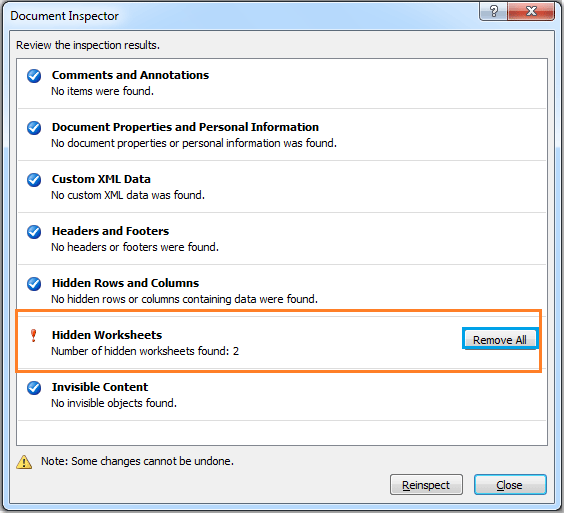Remove all hidden worksheets
This screenshot has height=513, width=564.
[500, 340]
